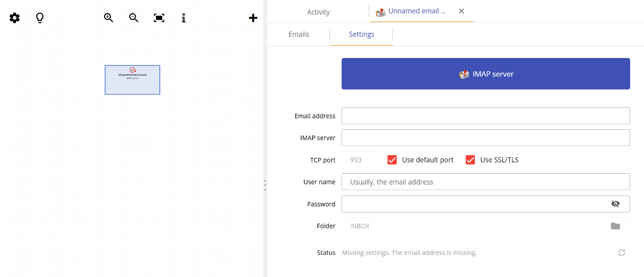Screen dimensions: 644x277
Task: Switch to the Activity tab
Action: click(x=318, y=12)
